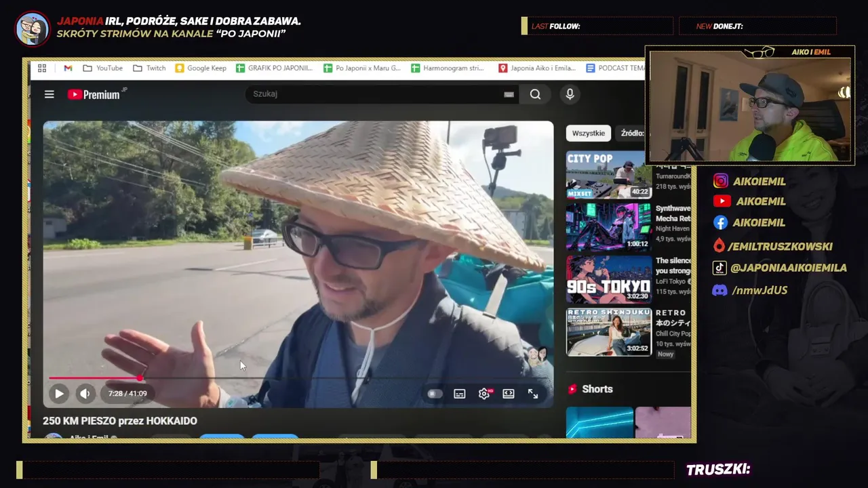Open the Google Keep bookmark
Screen dimensions: 868x488
(201, 68)
